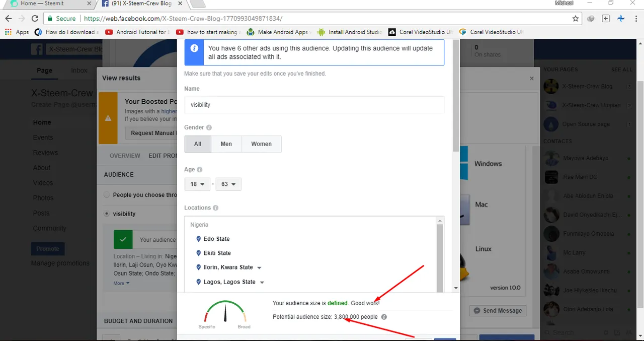Close the View results dialog
This screenshot has height=341, width=644.
[532, 79]
